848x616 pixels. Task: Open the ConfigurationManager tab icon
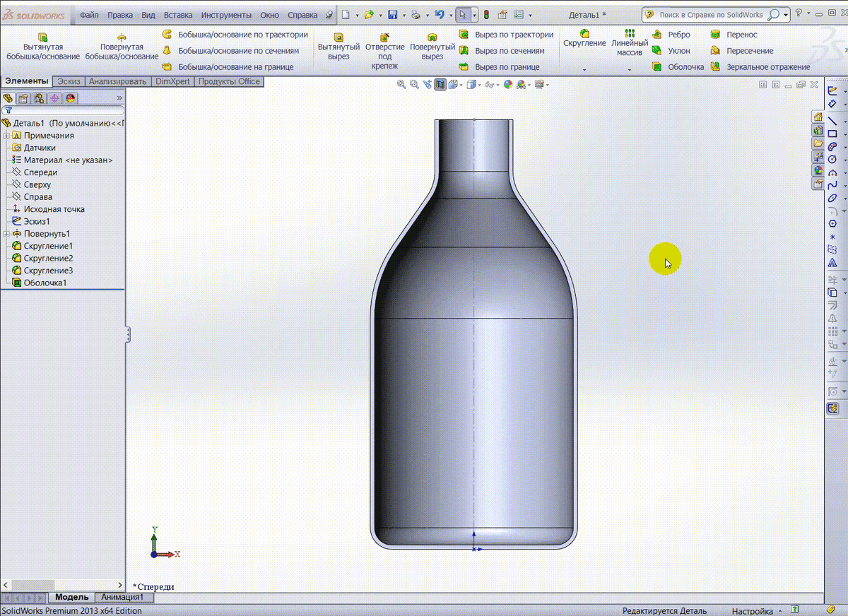click(39, 98)
